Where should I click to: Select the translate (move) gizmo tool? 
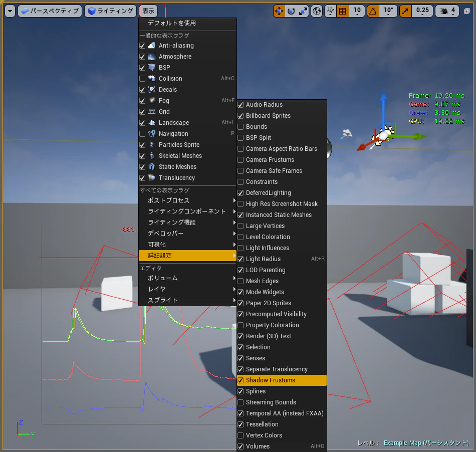point(279,11)
